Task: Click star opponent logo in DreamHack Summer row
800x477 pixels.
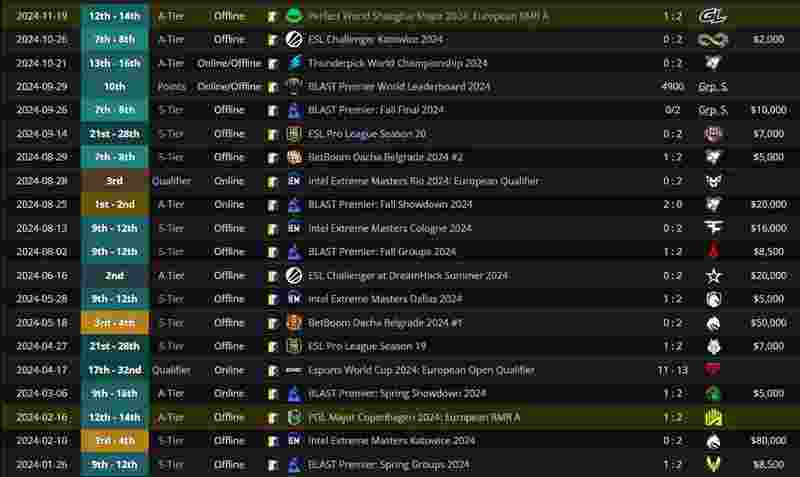Action: point(713,275)
